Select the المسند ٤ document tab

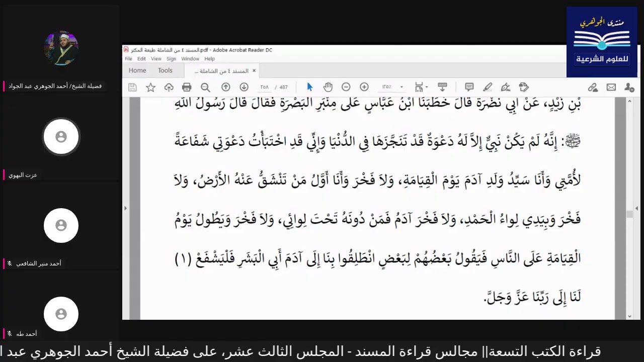pos(221,71)
